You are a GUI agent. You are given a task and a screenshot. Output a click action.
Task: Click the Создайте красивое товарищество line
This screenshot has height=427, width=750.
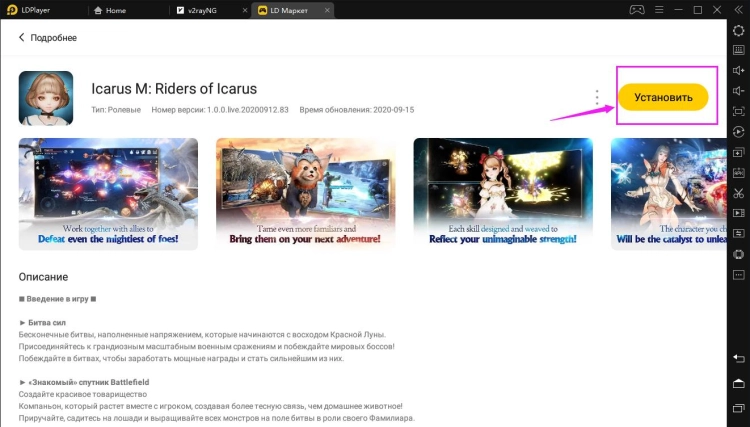pos(83,394)
